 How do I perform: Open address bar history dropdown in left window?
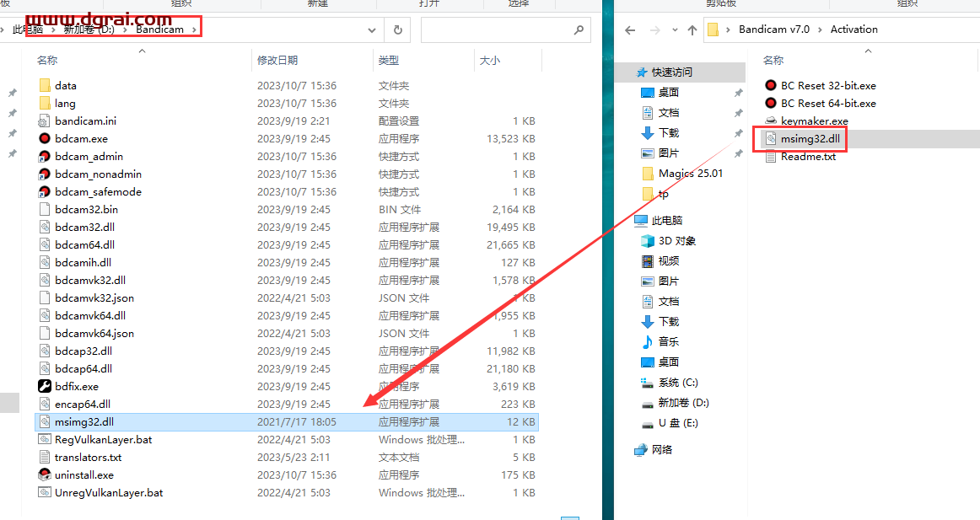pyautogui.click(x=372, y=29)
